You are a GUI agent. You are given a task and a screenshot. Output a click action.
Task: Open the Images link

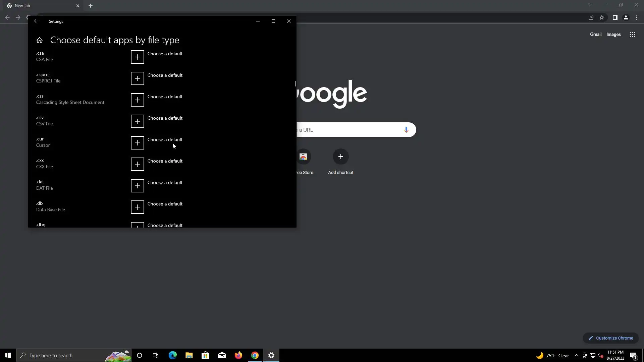click(613, 35)
